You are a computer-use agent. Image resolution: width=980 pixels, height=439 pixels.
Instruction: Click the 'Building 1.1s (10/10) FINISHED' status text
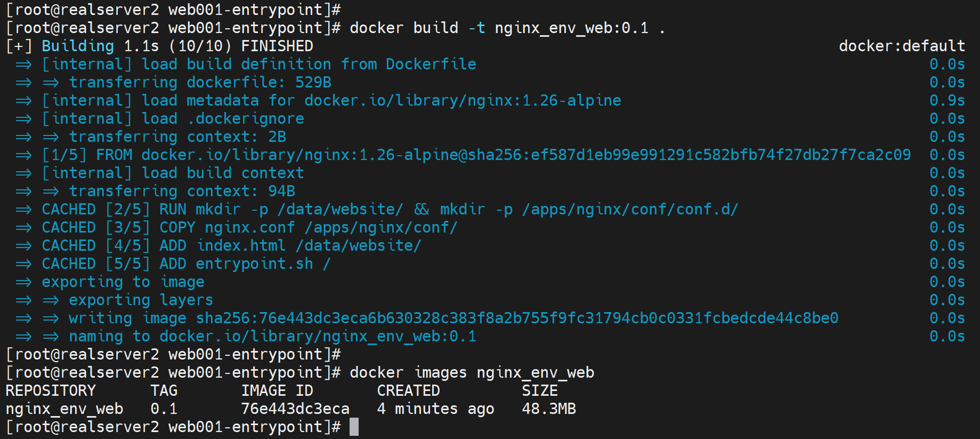pyautogui.click(x=177, y=46)
